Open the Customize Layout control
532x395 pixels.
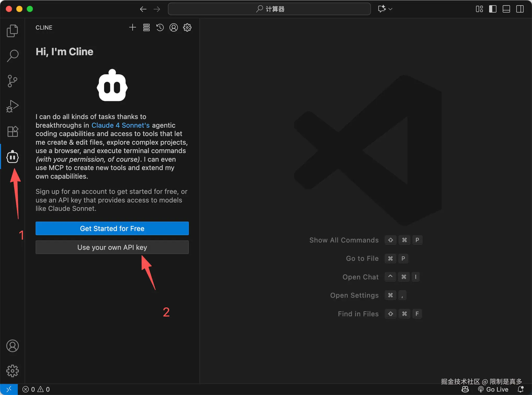(479, 9)
